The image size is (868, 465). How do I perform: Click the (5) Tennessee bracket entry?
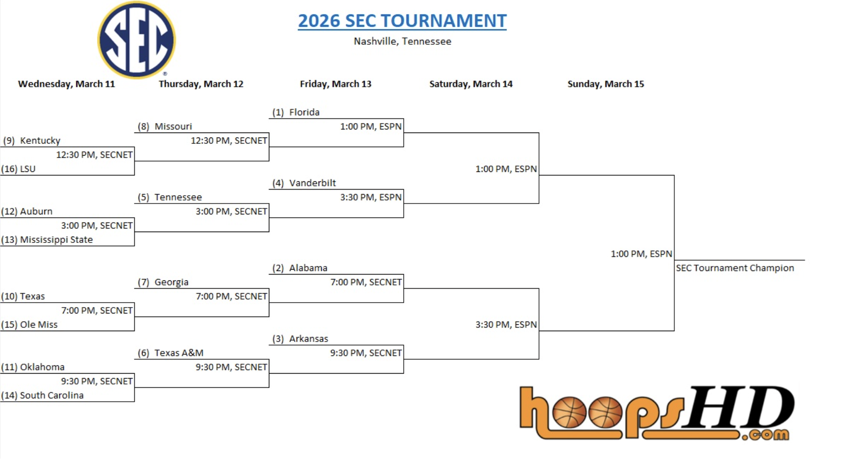(170, 197)
